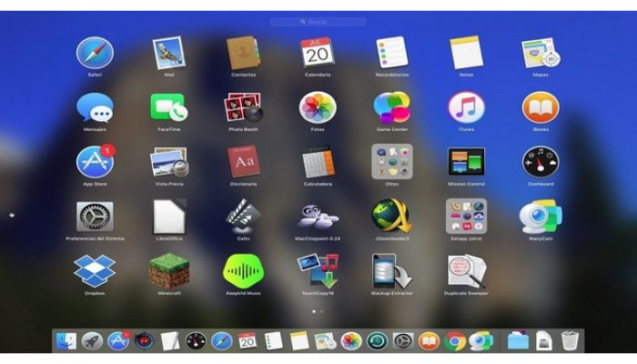Open Finder in the Dock
The width and height of the screenshot is (637, 364).
(66, 341)
